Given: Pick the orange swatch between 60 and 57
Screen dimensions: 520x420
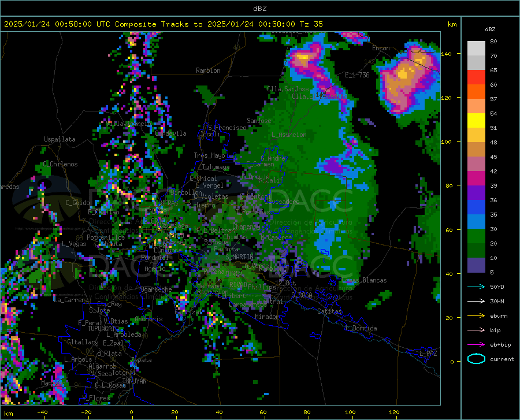Looking at the screenshot, I should tap(476, 92).
